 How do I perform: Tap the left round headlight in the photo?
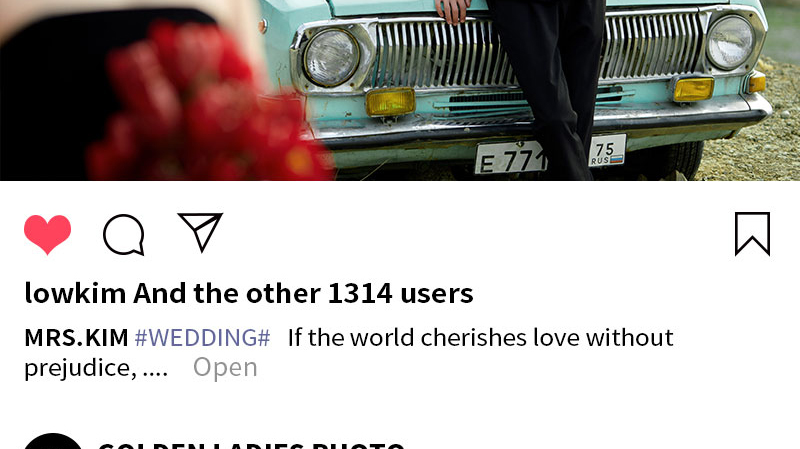[331, 57]
